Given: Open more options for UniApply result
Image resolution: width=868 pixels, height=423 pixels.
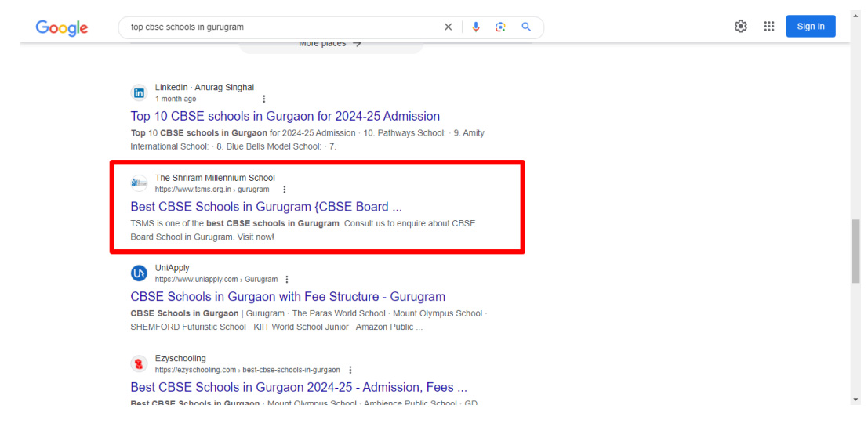Looking at the screenshot, I should [x=287, y=280].
